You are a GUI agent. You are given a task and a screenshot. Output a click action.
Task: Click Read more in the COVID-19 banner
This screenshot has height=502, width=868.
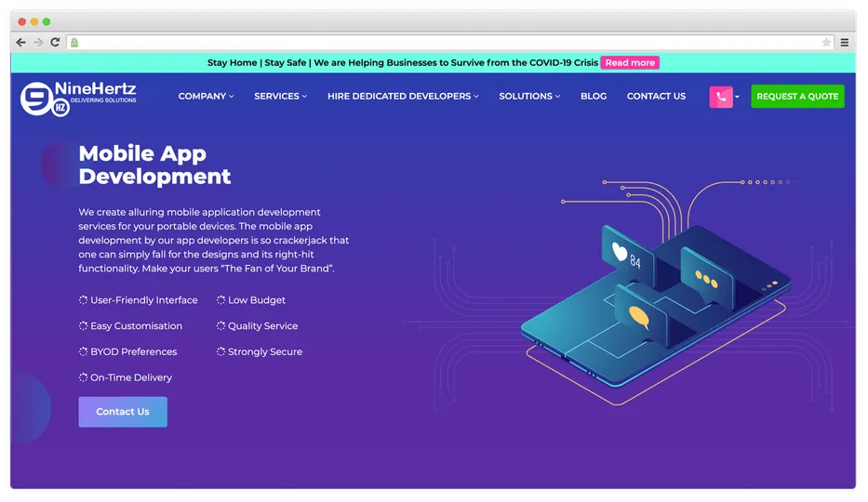(630, 63)
